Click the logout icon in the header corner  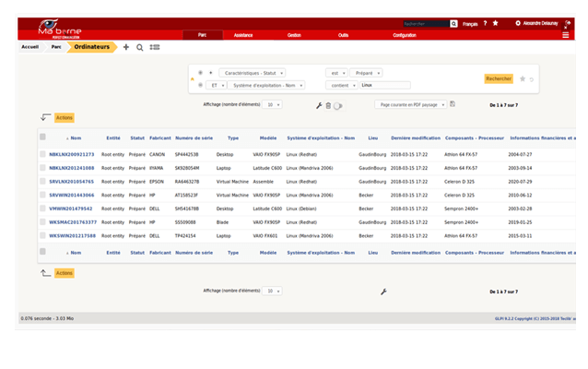568,23
